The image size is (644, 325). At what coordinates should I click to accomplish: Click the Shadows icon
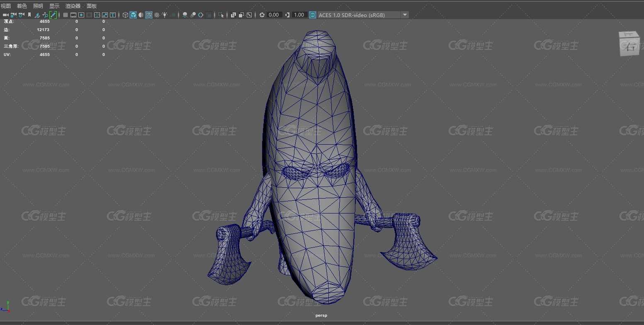point(173,15)
